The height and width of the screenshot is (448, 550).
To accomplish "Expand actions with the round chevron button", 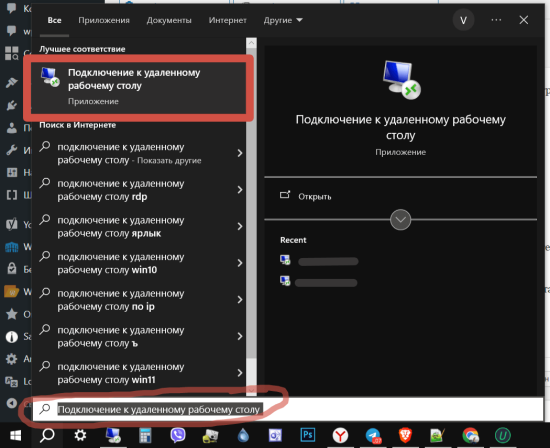I will 400,220.
